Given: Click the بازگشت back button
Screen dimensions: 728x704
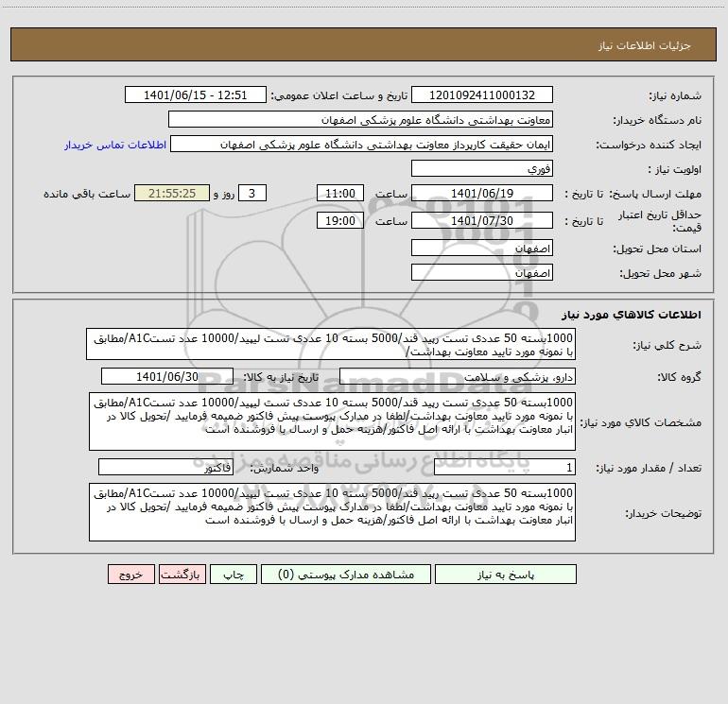Looking at the screenshot, I should [182, 575].
